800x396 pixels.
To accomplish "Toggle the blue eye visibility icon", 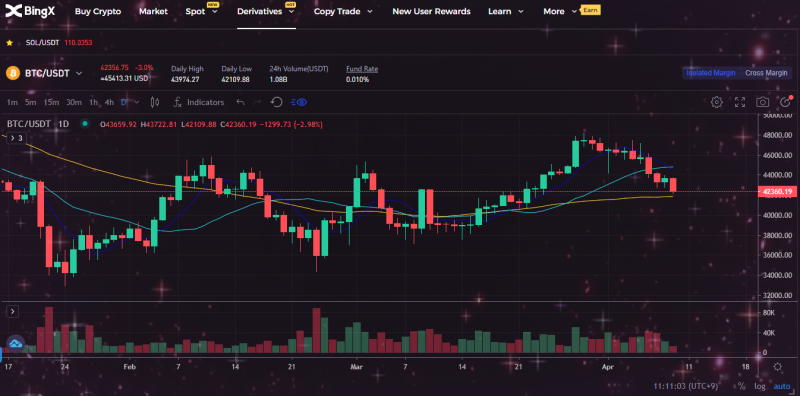I will pos(299,102).
